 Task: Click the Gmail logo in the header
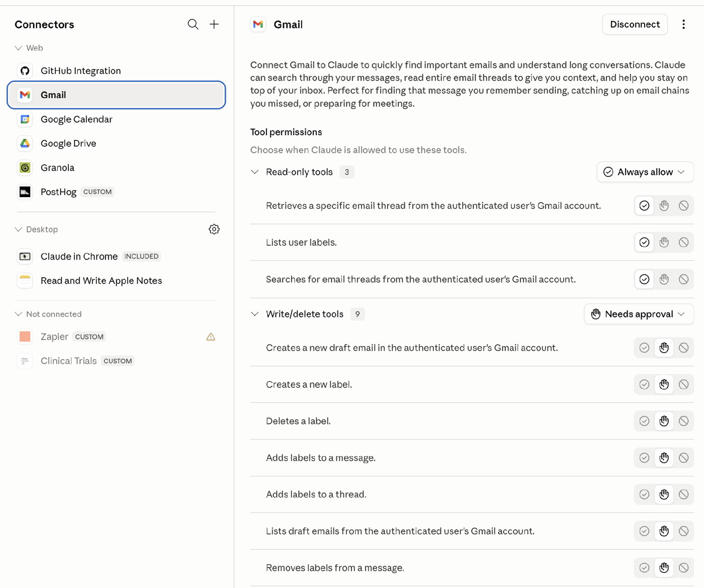pyautogui.click(x=258, y=24)
